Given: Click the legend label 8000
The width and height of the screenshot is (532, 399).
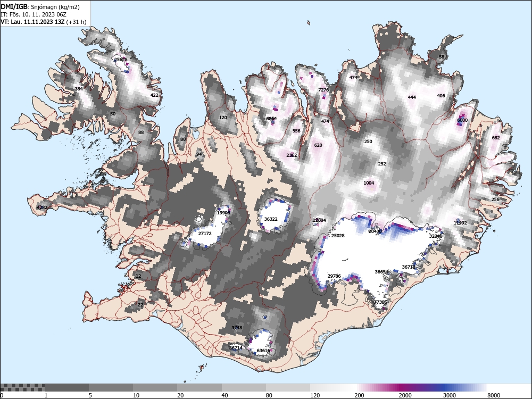Looking at the screenshot, I should (494, 395).
